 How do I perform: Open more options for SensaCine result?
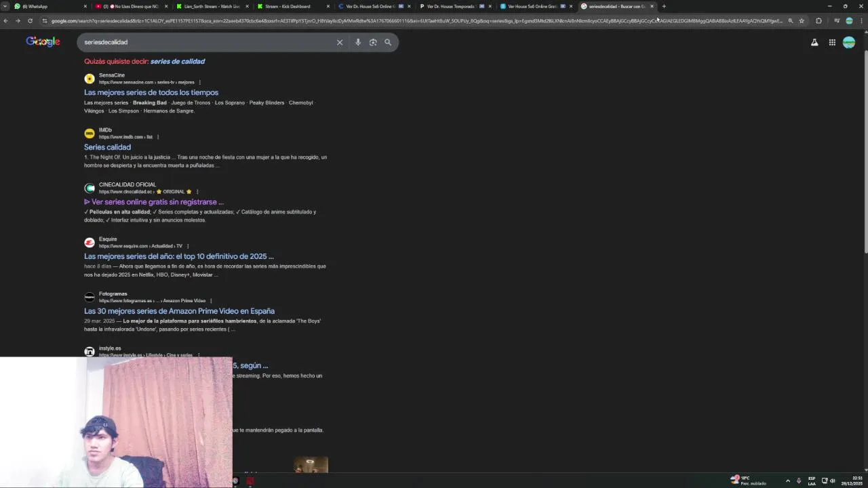click(199, 82)
